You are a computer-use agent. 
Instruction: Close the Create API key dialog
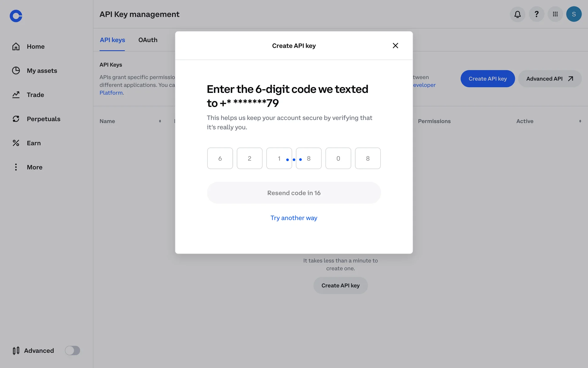(395, 46)
